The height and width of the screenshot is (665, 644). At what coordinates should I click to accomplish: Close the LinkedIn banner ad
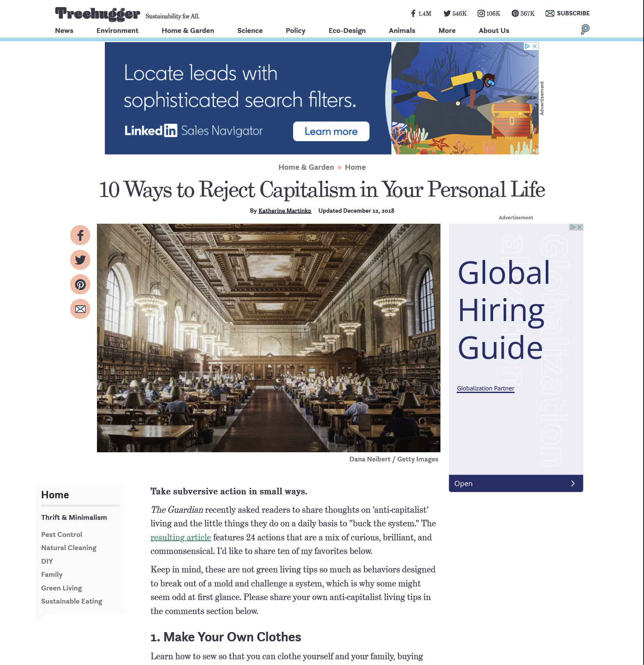534,46
